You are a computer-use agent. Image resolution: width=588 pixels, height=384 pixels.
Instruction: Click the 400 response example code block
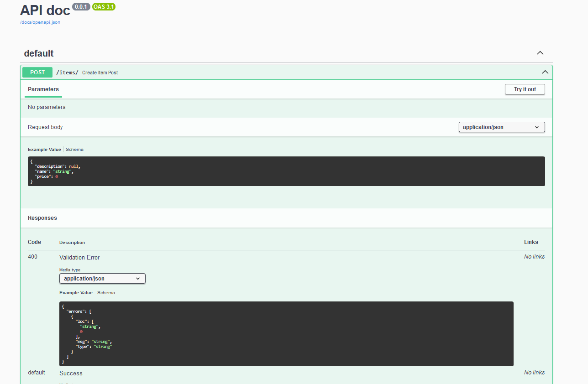[x=286, y=334]
